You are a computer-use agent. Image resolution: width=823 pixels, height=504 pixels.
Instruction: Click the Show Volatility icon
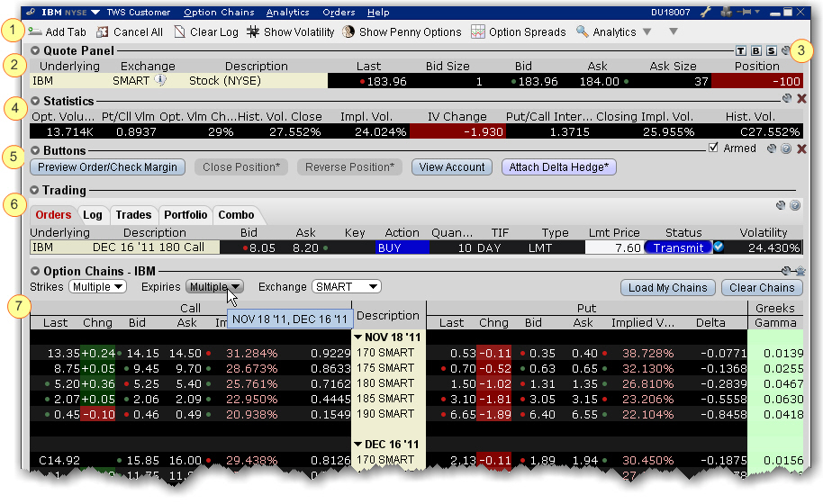[254, 31]
